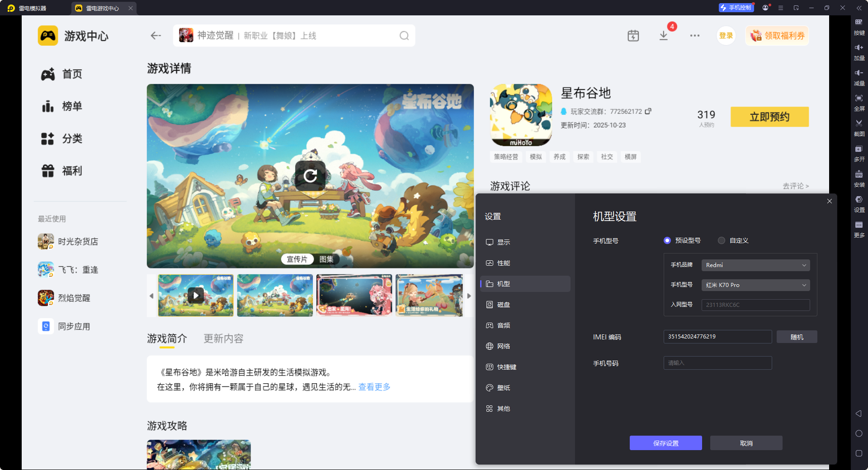Go to next thumbnails with right arrow
Screen dimensions: 868x470
469,296
